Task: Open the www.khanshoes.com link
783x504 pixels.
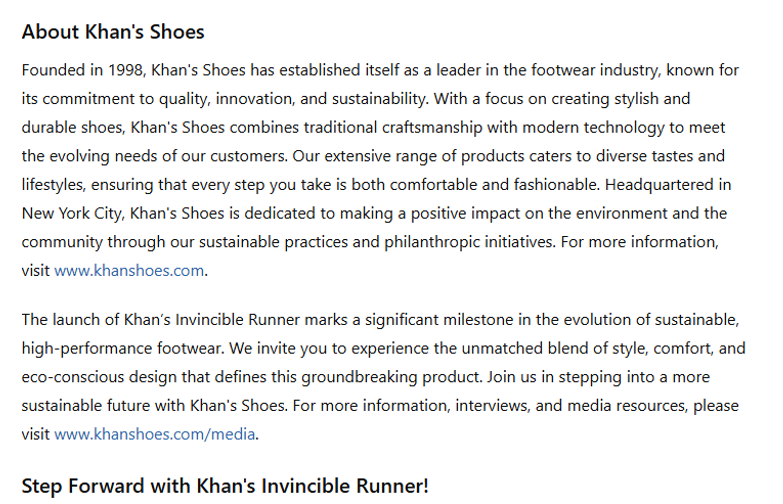Action: [129, 271]
